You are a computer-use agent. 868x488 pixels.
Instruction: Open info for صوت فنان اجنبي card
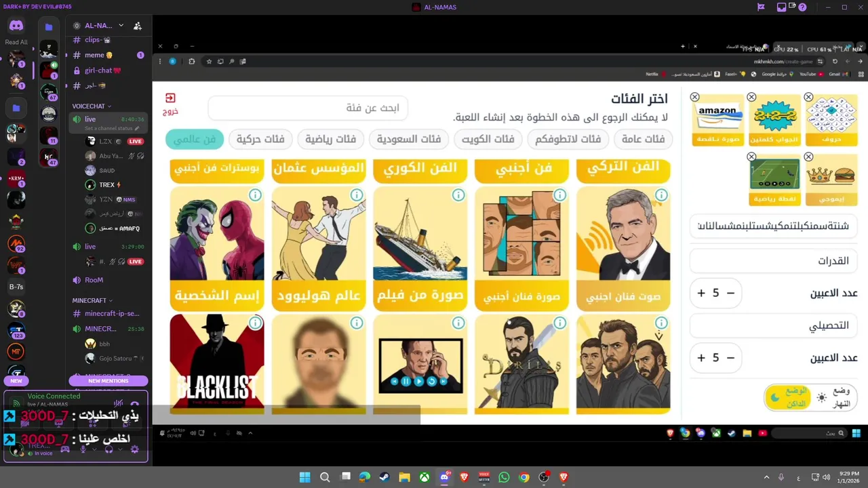click(x=661, y=195)
